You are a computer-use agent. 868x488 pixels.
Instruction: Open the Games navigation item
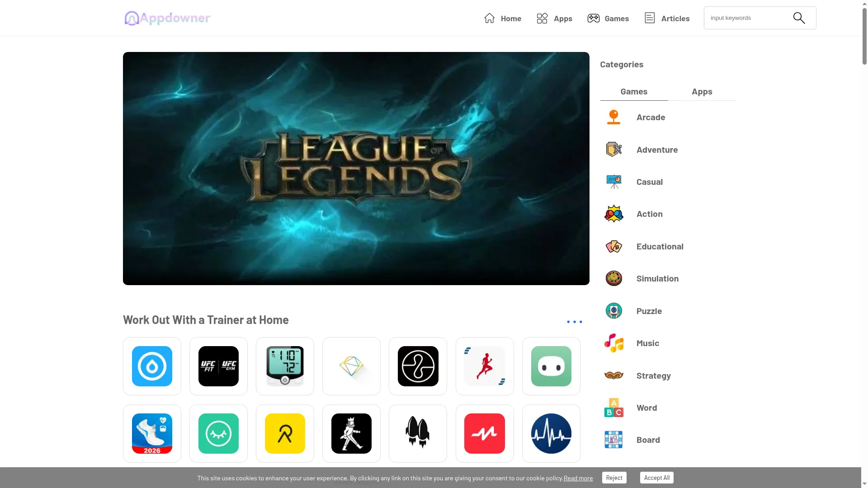[608, 18]
